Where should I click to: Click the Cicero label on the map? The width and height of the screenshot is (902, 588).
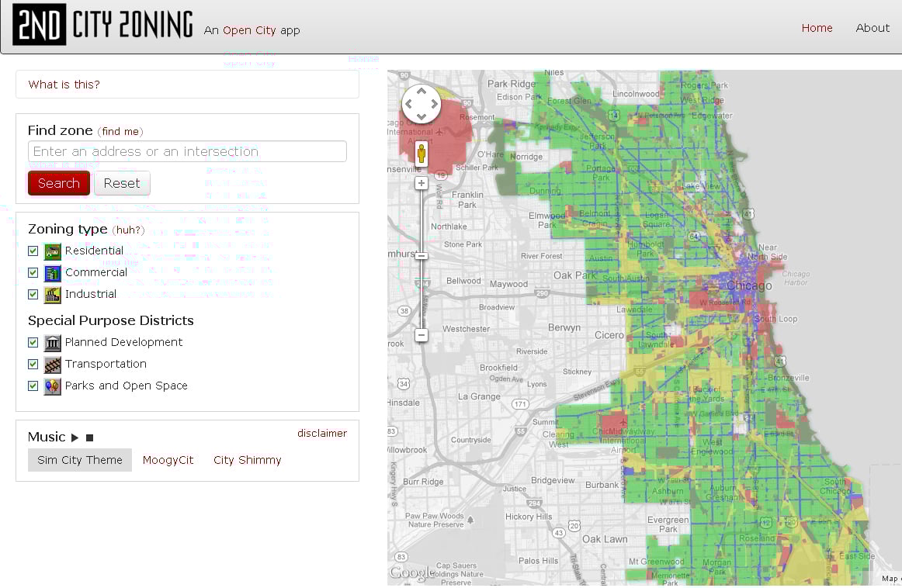tap(609, 335)
